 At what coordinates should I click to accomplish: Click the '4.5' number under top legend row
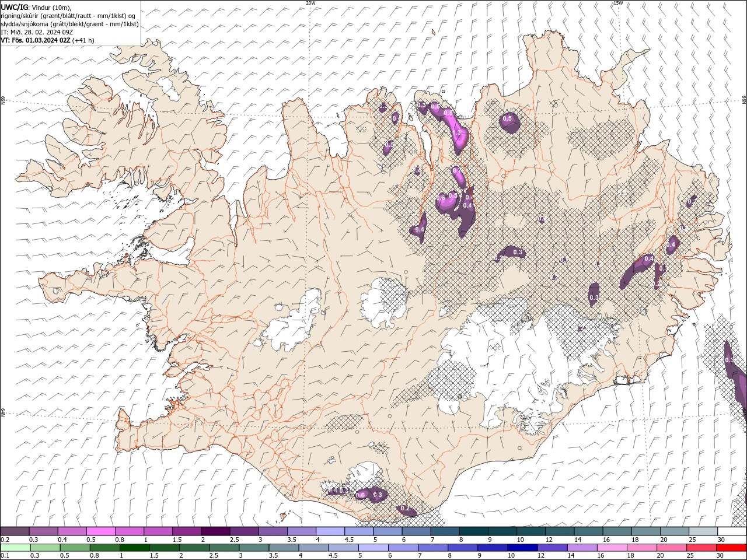349,540
